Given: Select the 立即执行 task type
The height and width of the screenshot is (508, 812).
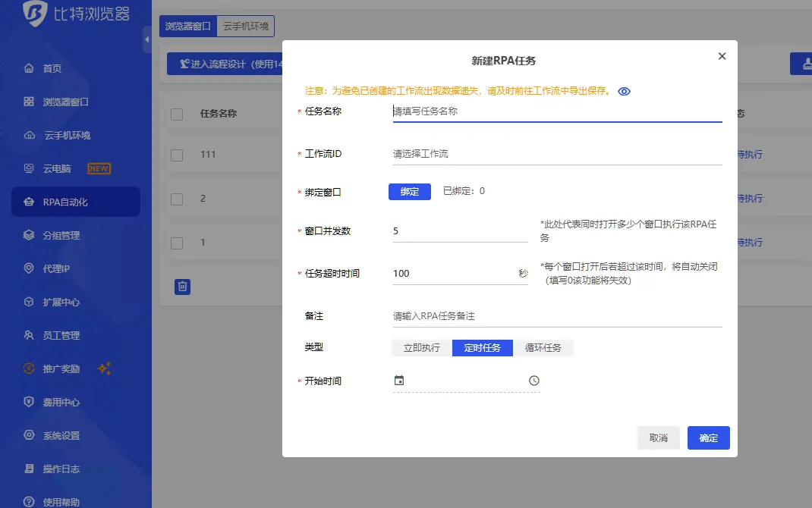Looking at the screenshot, I should click(421, 347).
